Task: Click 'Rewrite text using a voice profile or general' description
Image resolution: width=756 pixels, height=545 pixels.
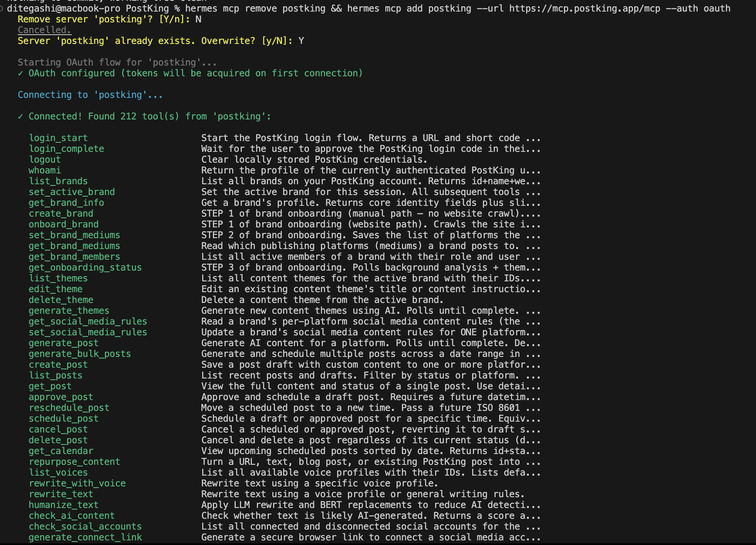Action: click(x=363, y=494)
